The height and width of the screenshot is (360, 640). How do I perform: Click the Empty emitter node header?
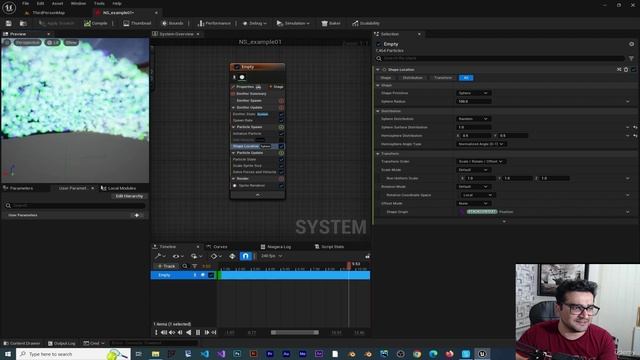258,67
